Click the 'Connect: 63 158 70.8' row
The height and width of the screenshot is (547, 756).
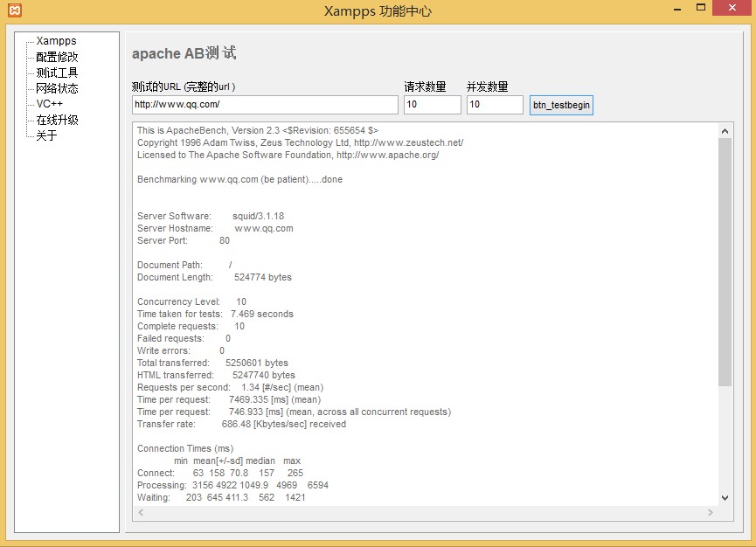coord(220,474)
